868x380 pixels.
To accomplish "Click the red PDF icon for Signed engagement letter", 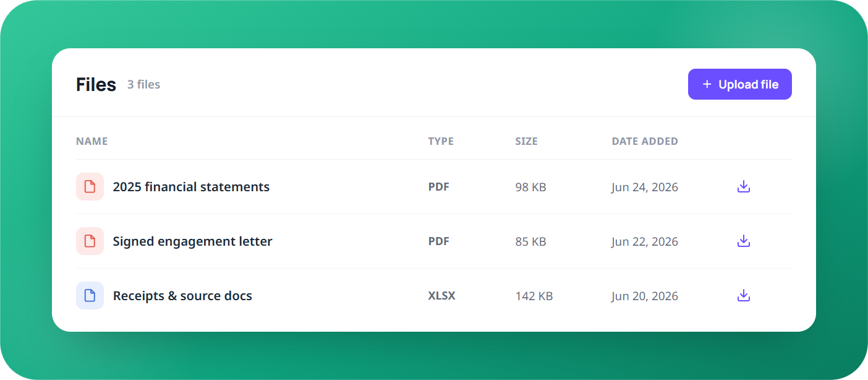I will [x=90, y=241].
